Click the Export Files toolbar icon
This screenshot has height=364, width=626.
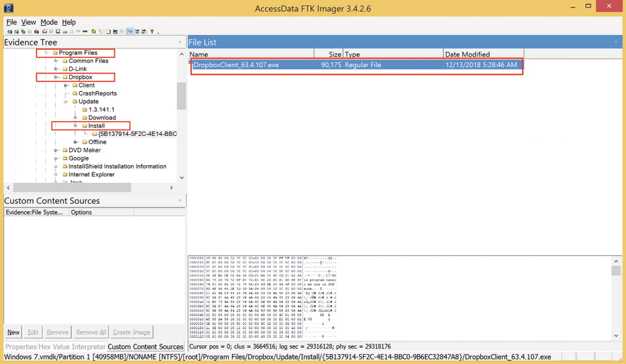109,32
